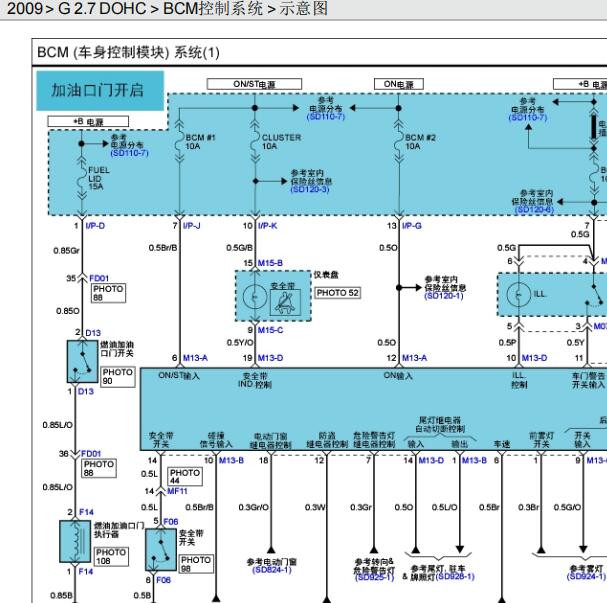Click the 0.5Y/O wire label
The height and width of the screenshot is (603, 607).
tap(240, 343)
